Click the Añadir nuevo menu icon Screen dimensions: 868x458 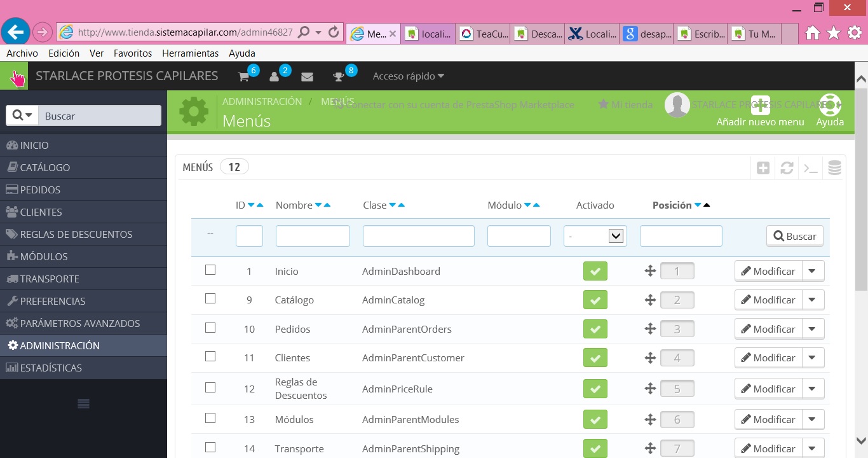[x=760, y=104]
